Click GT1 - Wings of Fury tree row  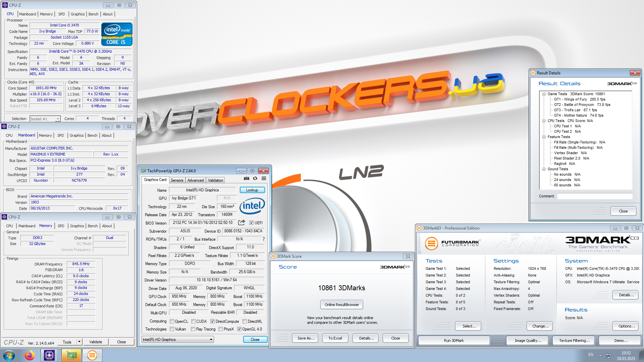pyautogui.click(x=580, y=100)
